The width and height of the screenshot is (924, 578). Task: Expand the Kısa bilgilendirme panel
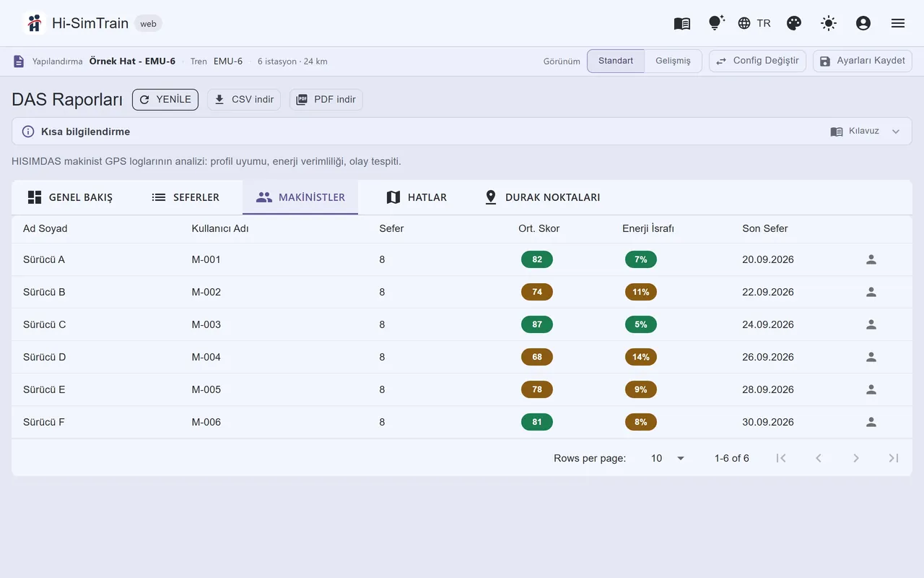[x=462, y=131]
